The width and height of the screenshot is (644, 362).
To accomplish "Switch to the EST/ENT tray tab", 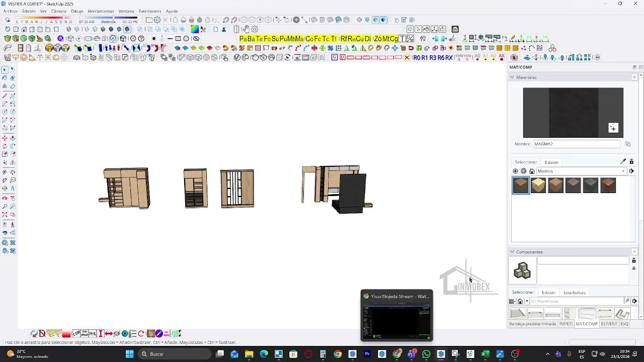I will point(609,324).
